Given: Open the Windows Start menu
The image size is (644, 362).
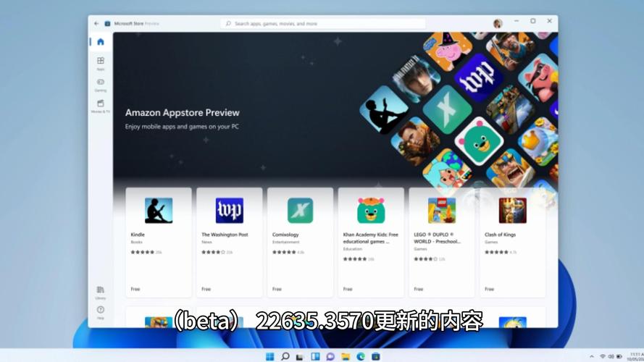Looking at the screenshot, I should (269, 356).
